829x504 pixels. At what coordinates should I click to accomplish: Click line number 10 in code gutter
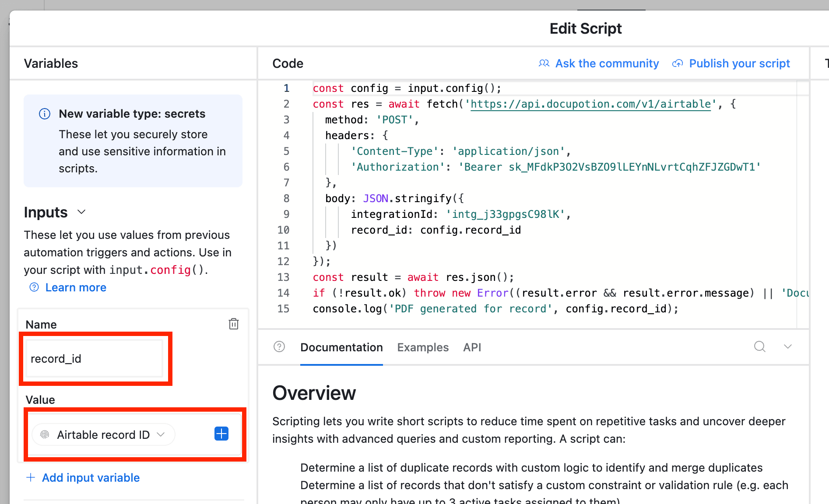click(283, 230)
